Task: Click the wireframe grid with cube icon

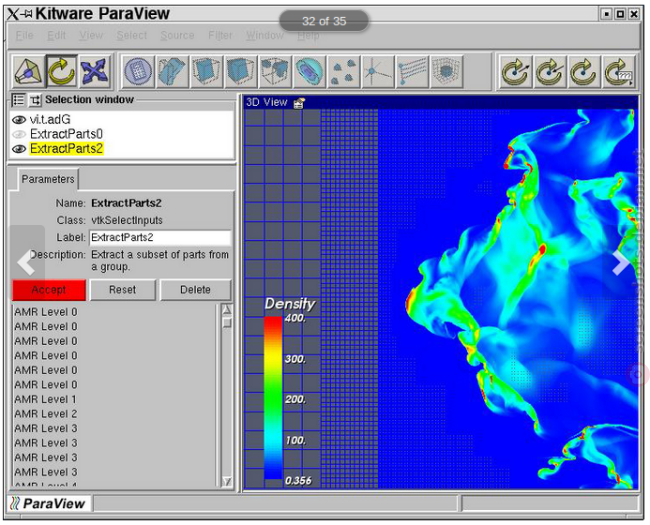Action: [x=446, y=71]
